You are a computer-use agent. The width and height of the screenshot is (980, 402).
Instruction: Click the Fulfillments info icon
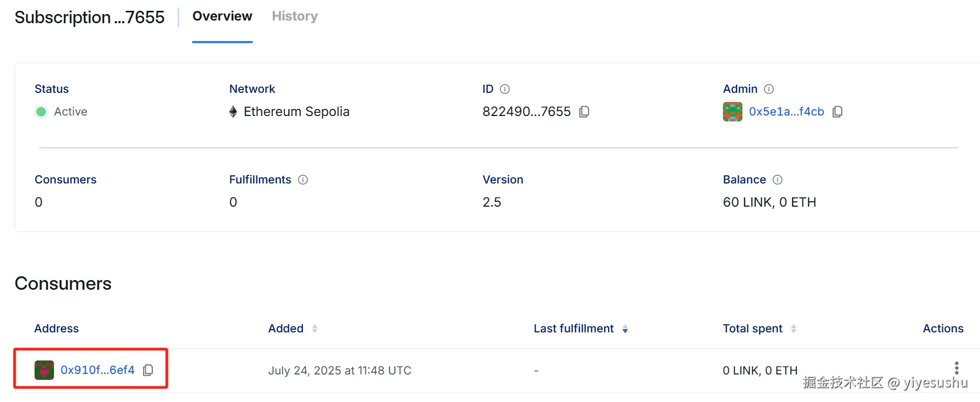(x=303, y=180)
